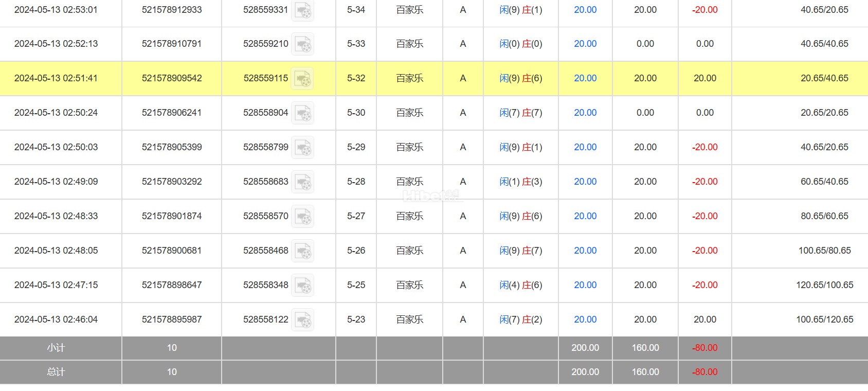Click subtotal loss value -80.00 in 小计 row
The image size is (868, 391).
[x=705, y=348]
